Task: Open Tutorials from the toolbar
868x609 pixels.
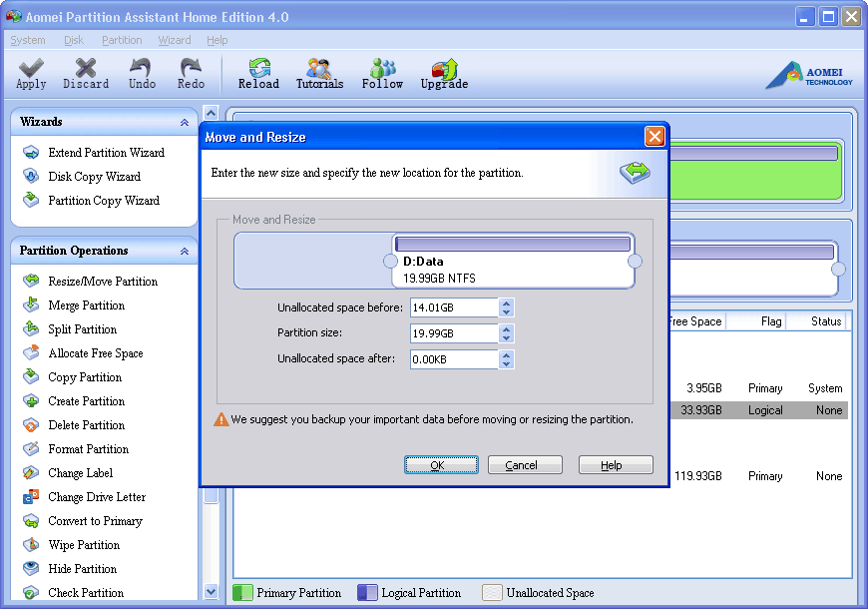Action: (319, 74)
